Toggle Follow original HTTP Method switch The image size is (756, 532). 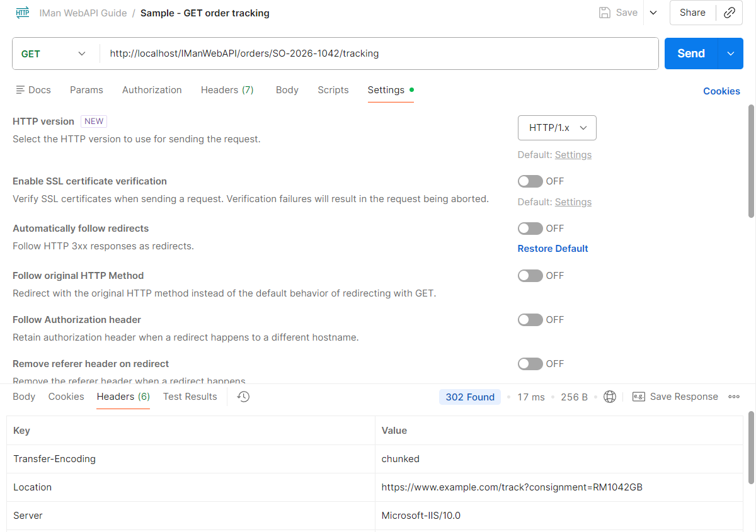click(x=530, y=276)
